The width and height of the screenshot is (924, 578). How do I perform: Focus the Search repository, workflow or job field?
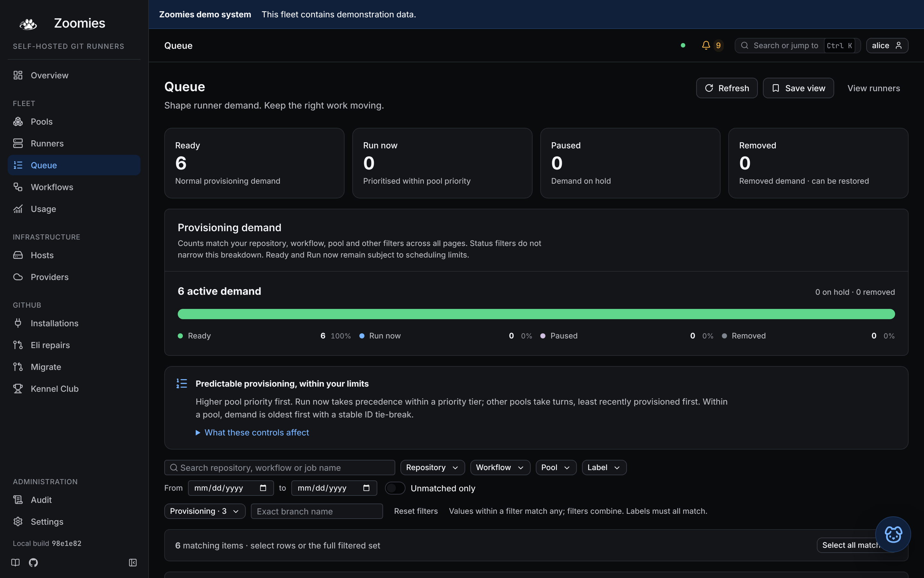coord(279,468)
